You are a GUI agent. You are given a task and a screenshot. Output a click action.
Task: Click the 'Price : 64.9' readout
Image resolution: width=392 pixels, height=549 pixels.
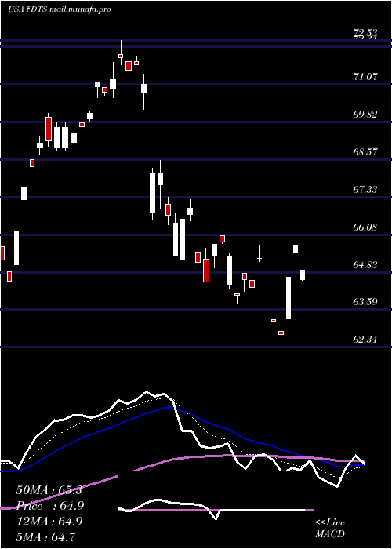click(x=49, y=506)
